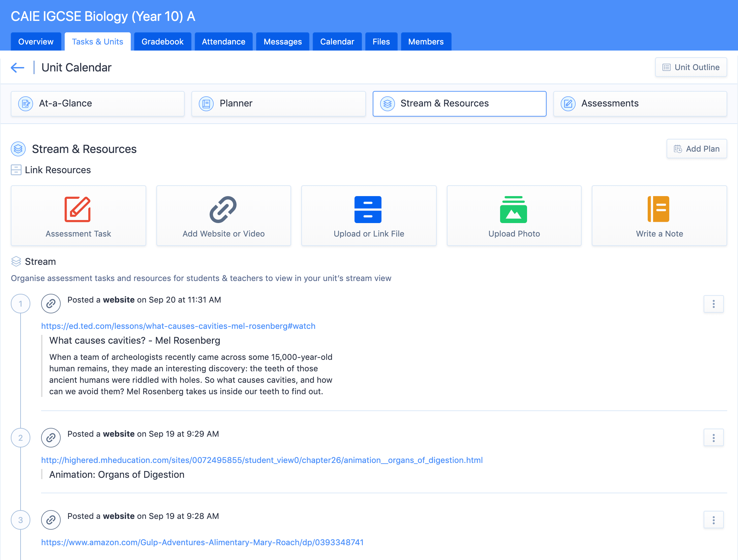Image resolution: width=738 pixels, height=560 pixels.
Task: Click stream position marker number 3
Action: coord(21,520)
